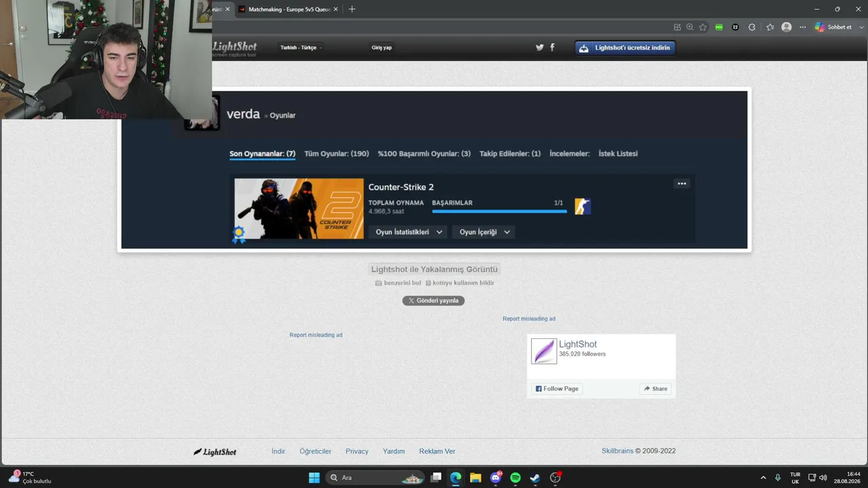Switch the TUR UK input language indicator
Viewport: 868px width, 488px height.
coord(795,478)
